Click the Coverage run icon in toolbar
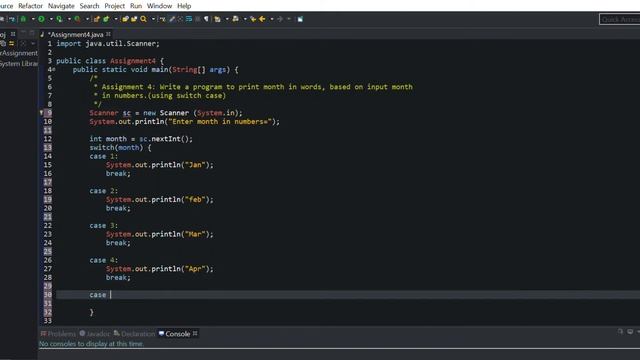Screen dimensions: 640x360 tap(59, 19)
